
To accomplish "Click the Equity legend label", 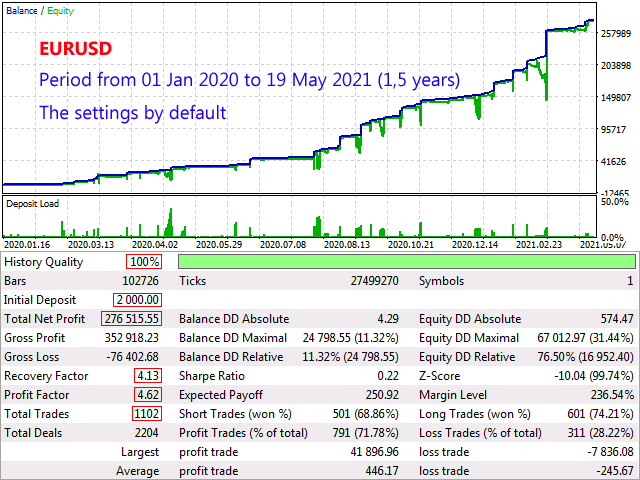I will pyautogui.click(x=60, y=11).
